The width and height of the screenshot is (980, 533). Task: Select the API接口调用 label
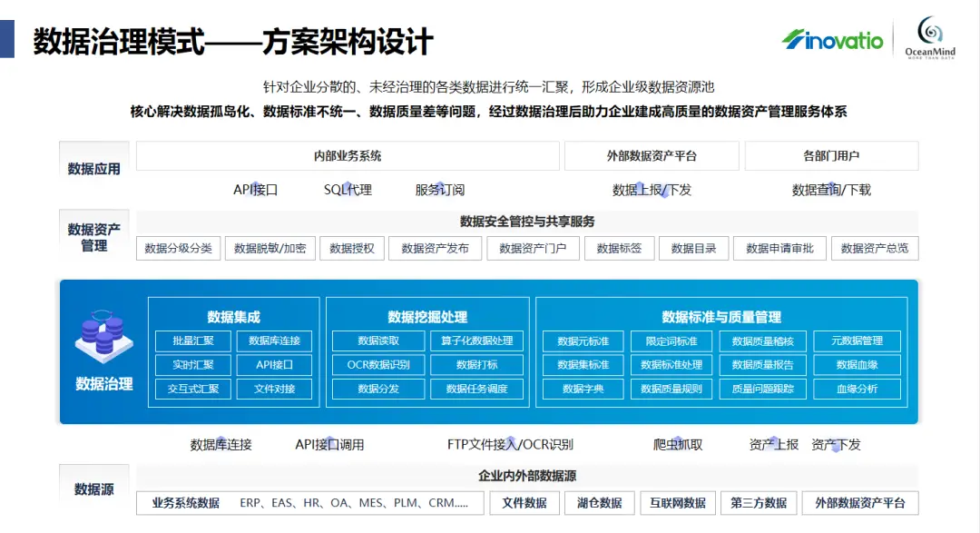click(329, 445)
